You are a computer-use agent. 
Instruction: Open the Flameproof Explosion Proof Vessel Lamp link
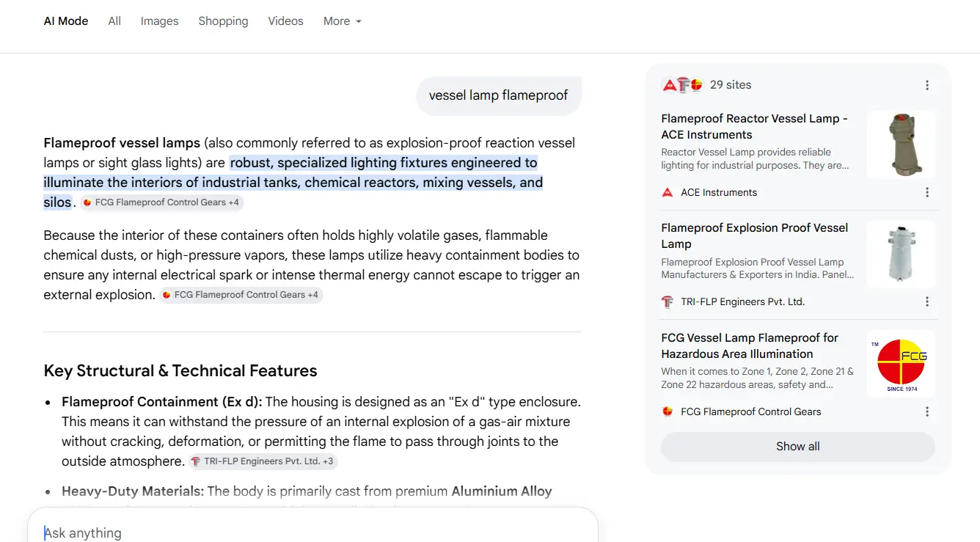[x=755, y=235]
